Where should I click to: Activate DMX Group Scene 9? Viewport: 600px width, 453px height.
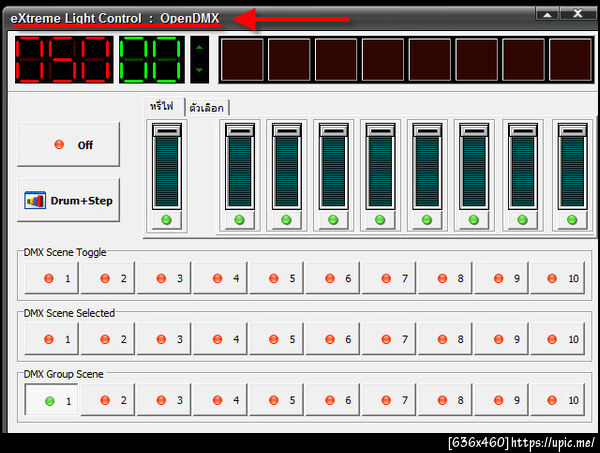(x=501, y=400)
